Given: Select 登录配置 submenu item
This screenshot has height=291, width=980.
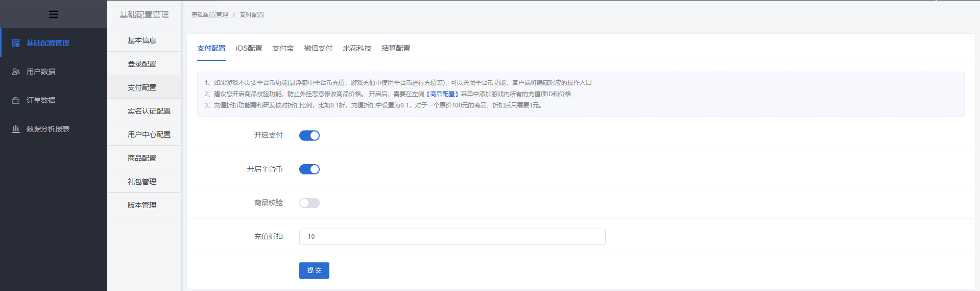Looking at the screenshot, I should tap(144, 63).
